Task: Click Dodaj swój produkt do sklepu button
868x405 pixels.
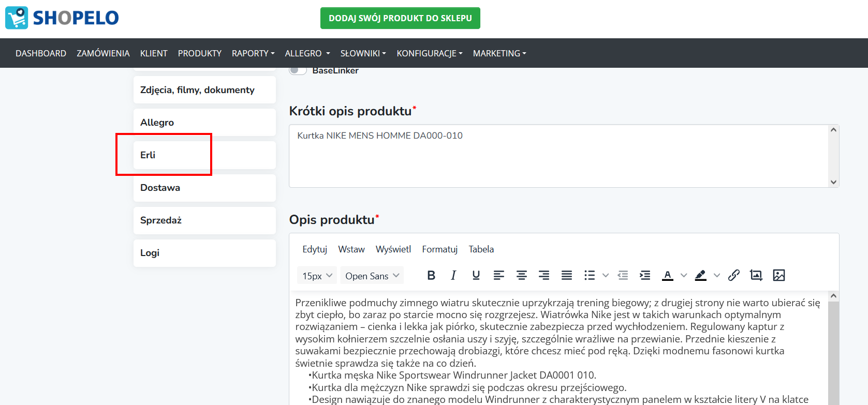Action: [400, 18]
